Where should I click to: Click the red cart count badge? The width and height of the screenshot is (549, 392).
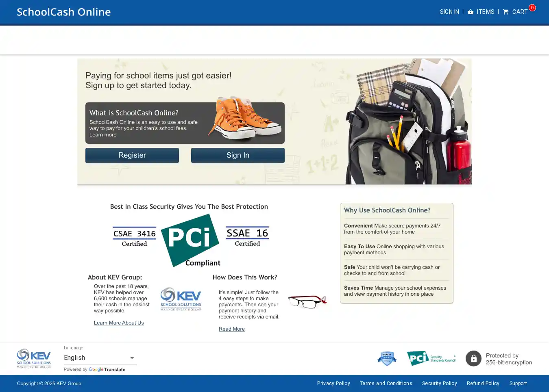click(x=532, y=8)
